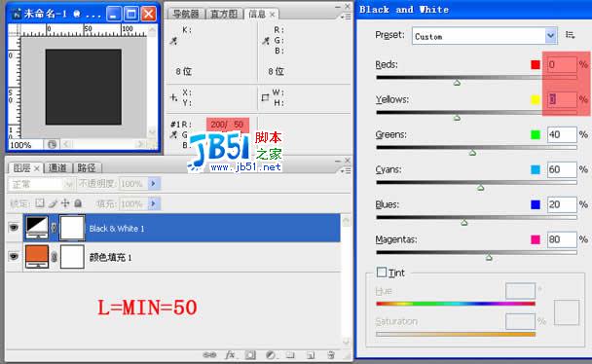This screenshot has width=592, height=364.
Task: Click the orange color fill layer thumbnail
Action: [37, 257]
